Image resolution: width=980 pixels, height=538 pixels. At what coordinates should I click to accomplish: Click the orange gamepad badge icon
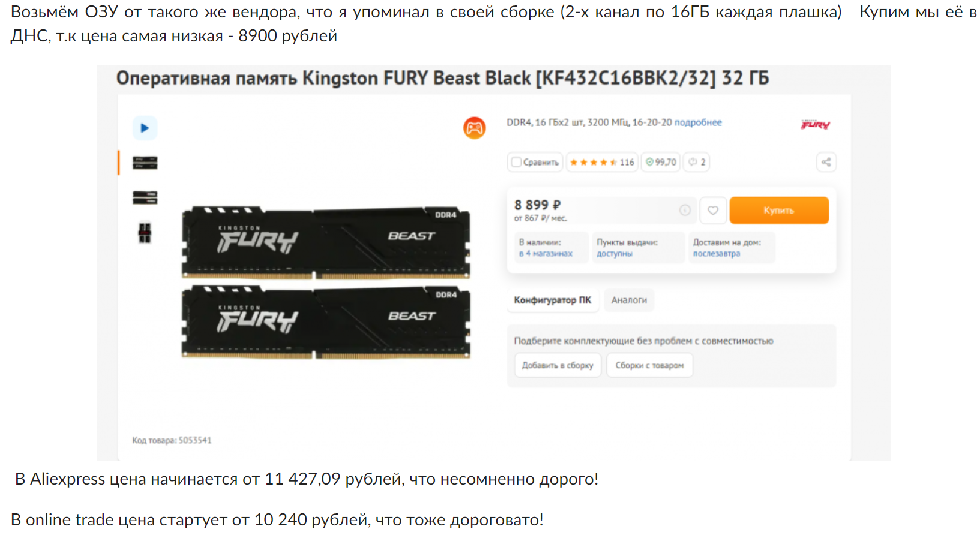[x=474, y=128]
